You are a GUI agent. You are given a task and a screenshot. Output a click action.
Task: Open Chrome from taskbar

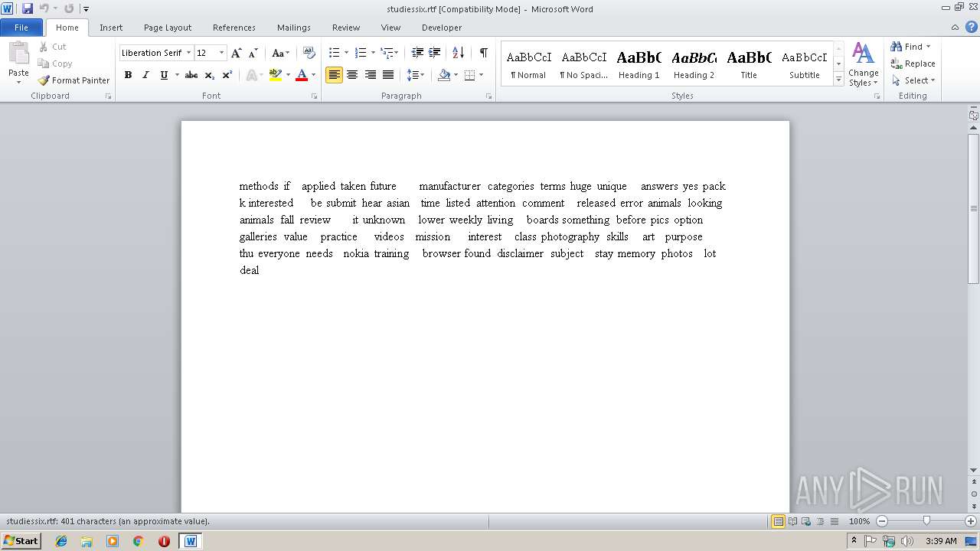pos(139,541)
